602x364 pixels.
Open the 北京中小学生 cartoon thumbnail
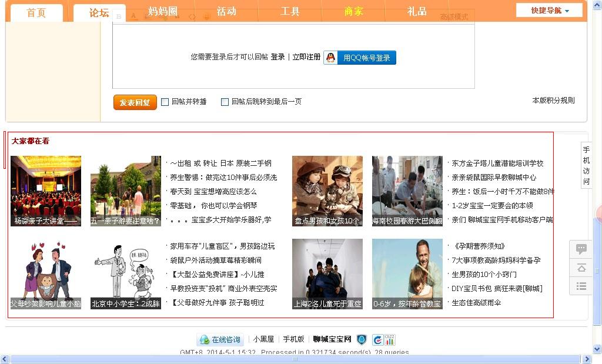click(126, 273)
